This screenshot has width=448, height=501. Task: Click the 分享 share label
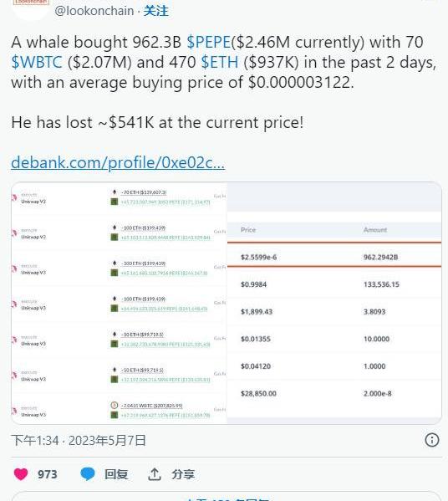coord(183,474)
